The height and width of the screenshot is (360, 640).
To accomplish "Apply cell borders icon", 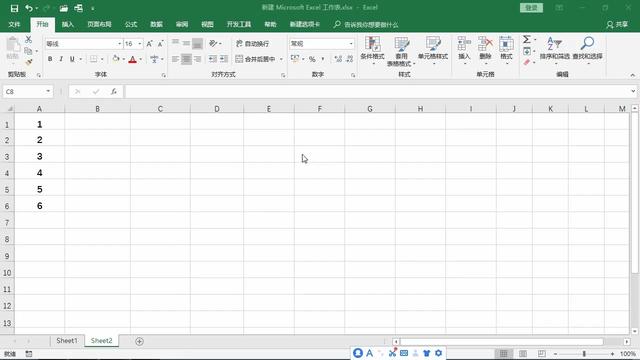I will [x=93, y=59].
